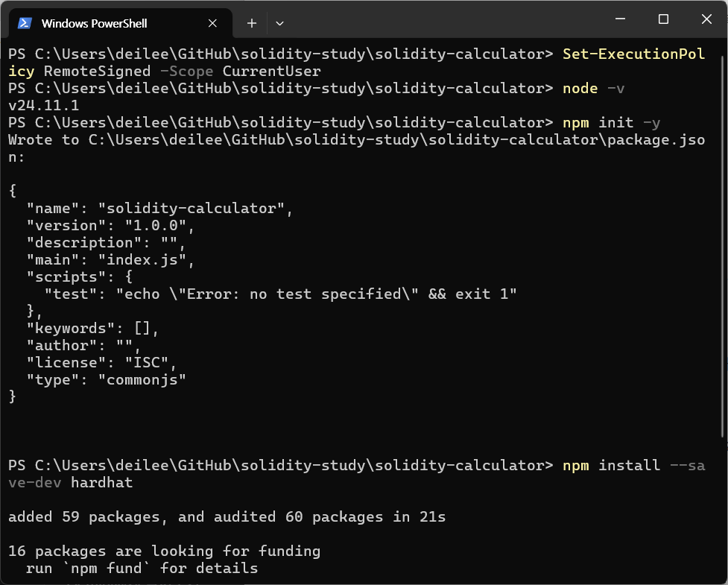728x585 pixels.
Task: Click the 'npm install' command text
Action: (611, 465)
